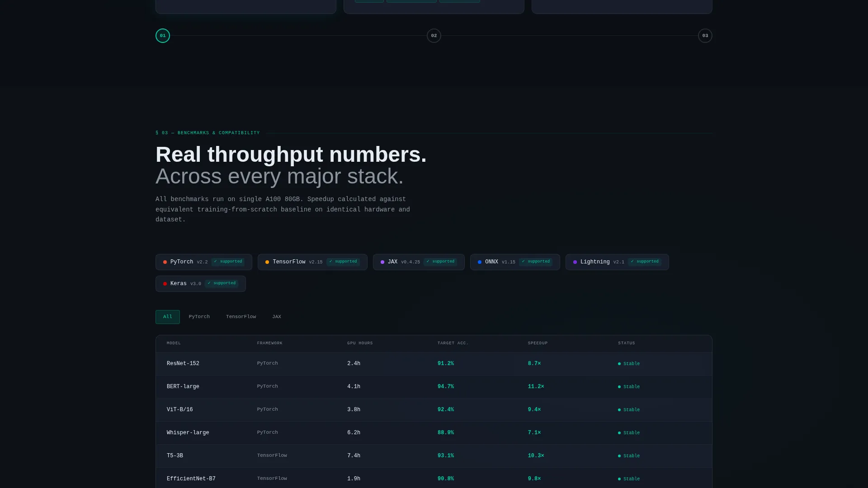The height and width of the screenshot is (488, 868).
Task: Click the 88.9% target accuracy value
Action: click(446, 433)
